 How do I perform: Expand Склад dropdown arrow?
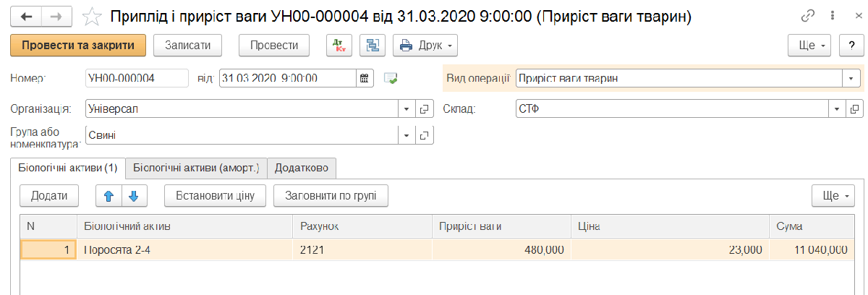click(838, 109)
